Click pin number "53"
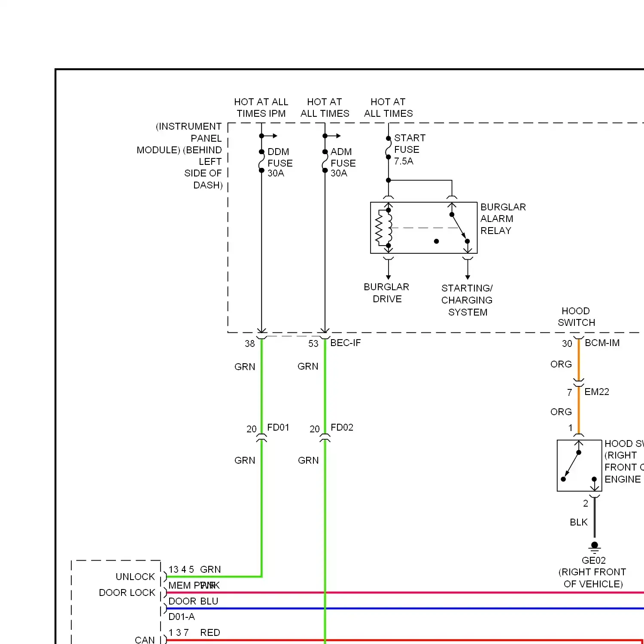 pos(313,343)
